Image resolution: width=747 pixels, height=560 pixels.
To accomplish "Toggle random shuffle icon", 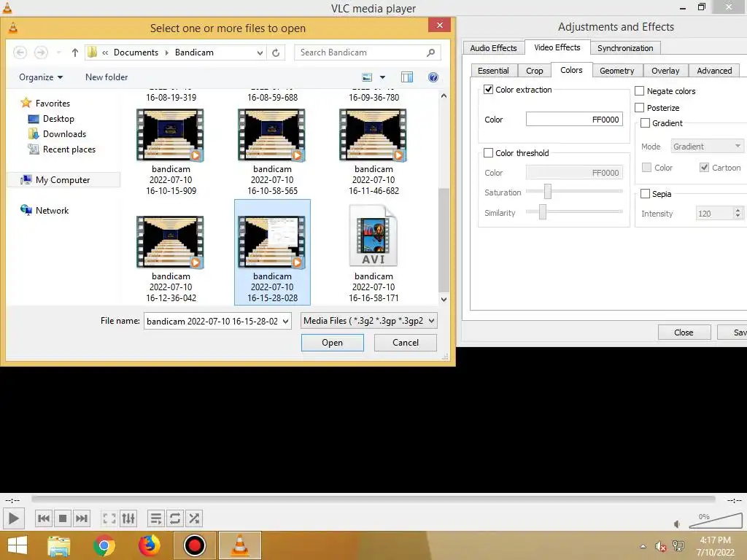I will [x=194, y=518].
